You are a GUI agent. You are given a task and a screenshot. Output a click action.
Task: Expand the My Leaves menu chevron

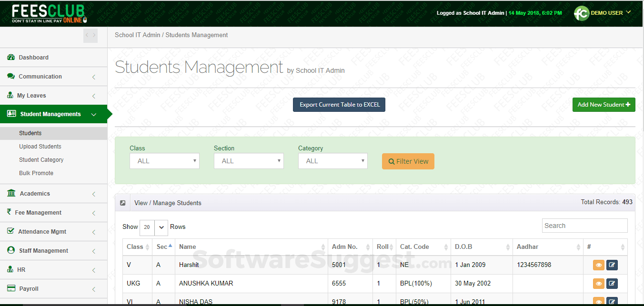tap(93, 96)
